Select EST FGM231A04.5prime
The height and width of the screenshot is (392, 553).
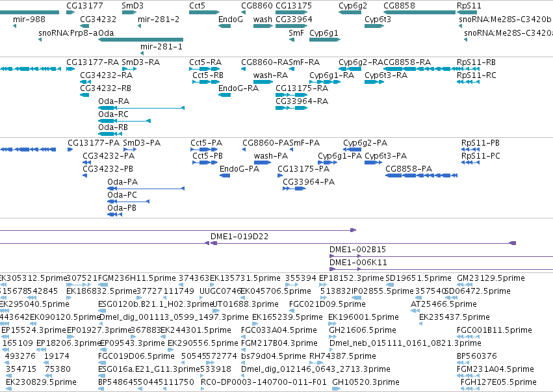pos(496,369)
